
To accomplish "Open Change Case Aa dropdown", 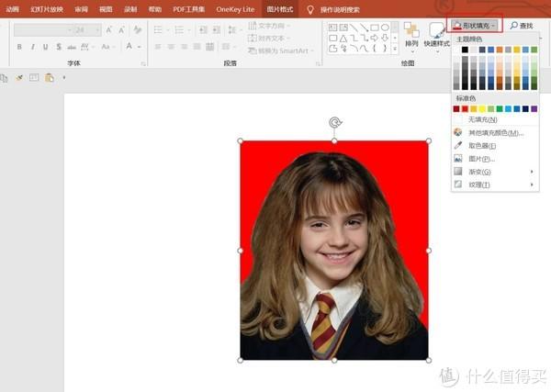I will coord(107,47).
